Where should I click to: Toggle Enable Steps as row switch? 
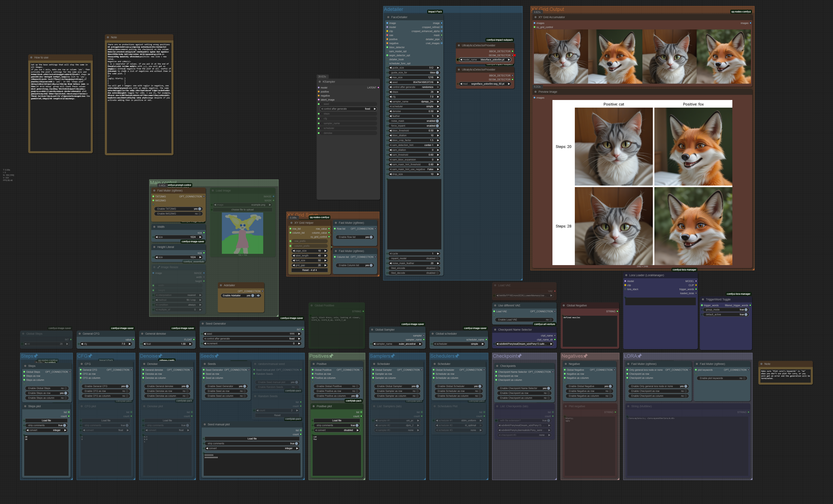pos(66,393)
